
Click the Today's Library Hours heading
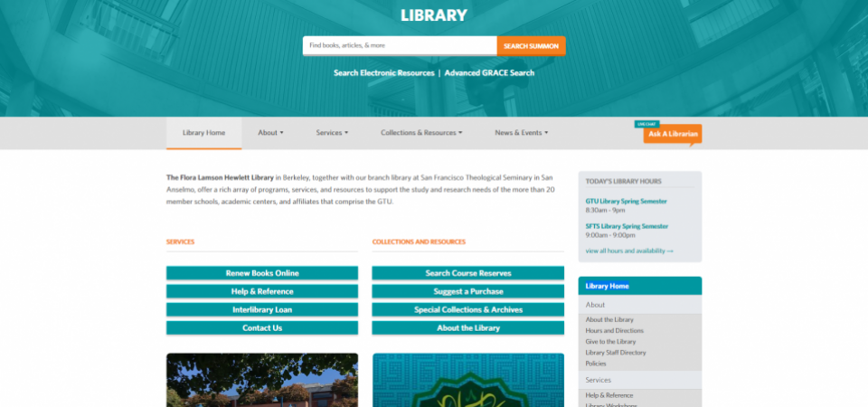[623, 181]
